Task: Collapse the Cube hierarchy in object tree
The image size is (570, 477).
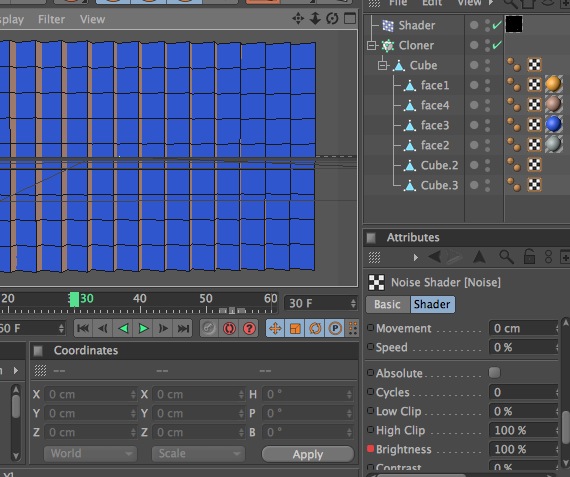Action: click(382, 65)
